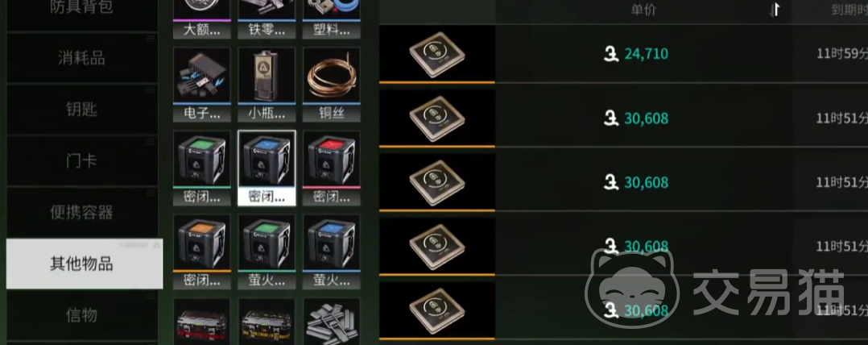Select the red sealed box item
868x345 pixels.
[x=332, y=168]
